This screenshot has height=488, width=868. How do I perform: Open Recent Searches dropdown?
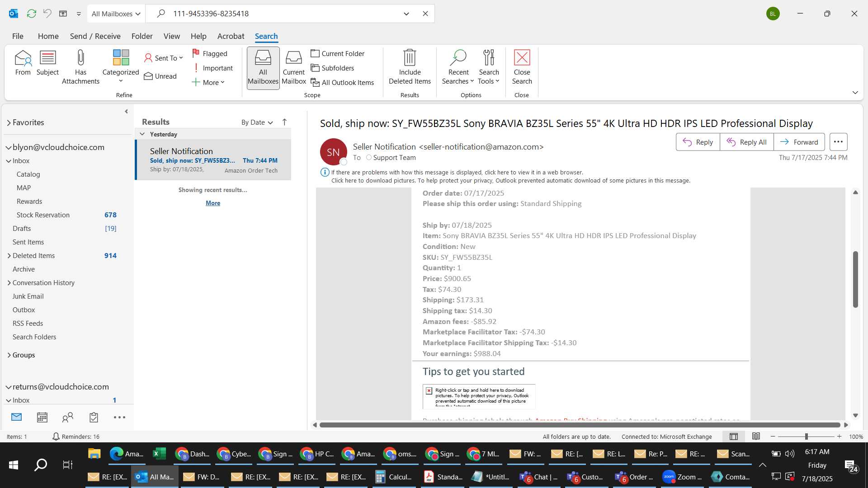point(458,67)
